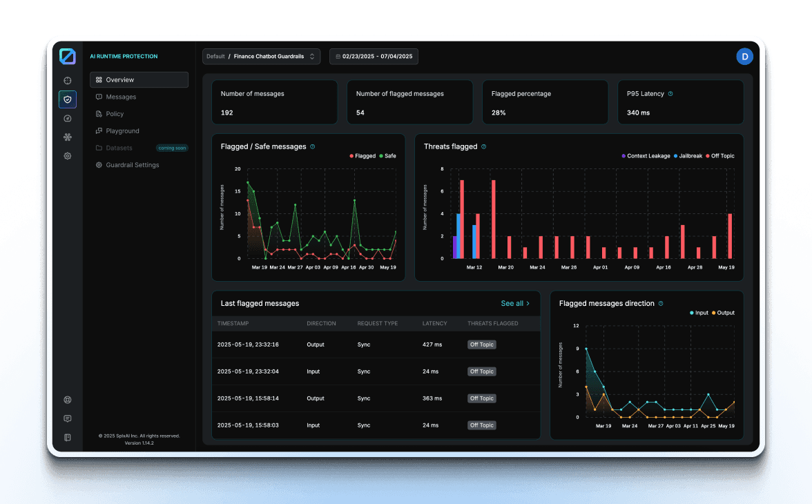The height and width of the screenshot is (504, 812).
Task: Select the 2025-05-19, 23:32:04 timestamp cell
Action: (248, 371)
